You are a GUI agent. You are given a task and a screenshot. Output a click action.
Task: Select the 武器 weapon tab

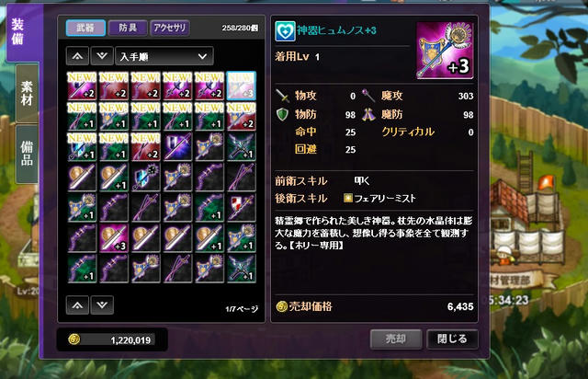[85, 28]
